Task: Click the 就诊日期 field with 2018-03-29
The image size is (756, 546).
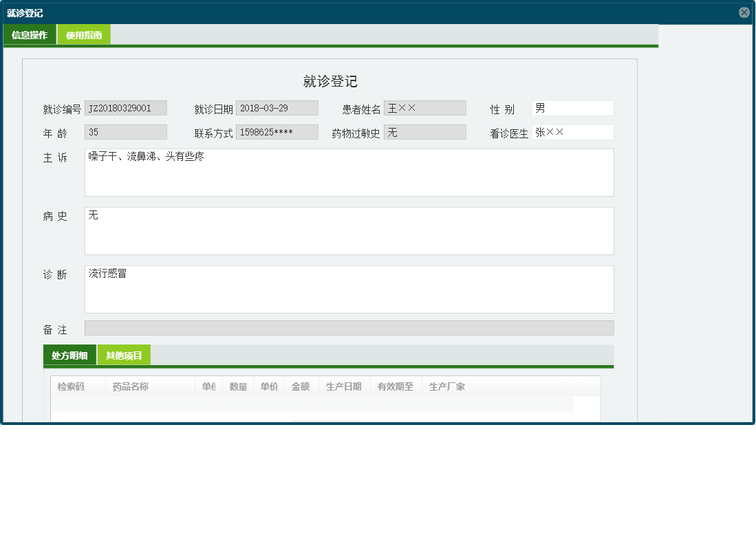Action: point(277,107)
